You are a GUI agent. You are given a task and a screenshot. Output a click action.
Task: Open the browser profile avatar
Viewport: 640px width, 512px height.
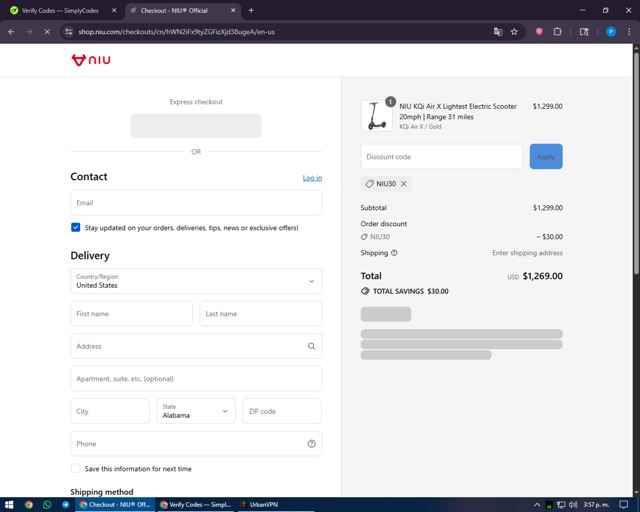(611, 31)
